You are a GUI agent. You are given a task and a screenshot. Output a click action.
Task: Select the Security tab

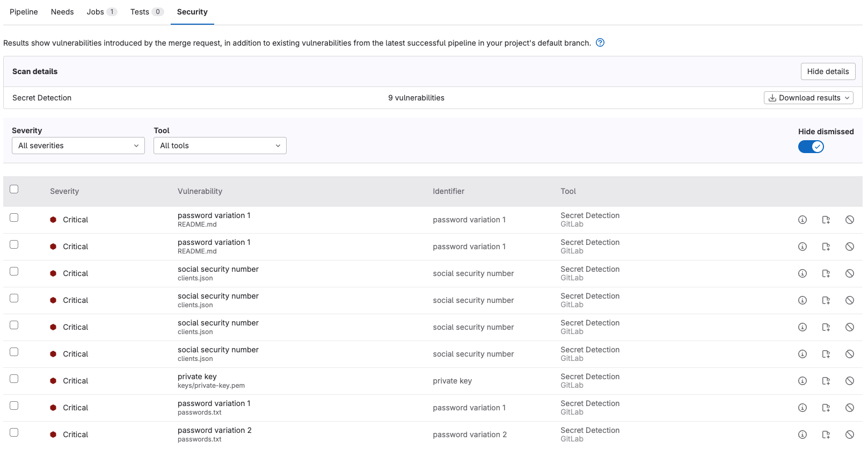(x=192, y=12)
